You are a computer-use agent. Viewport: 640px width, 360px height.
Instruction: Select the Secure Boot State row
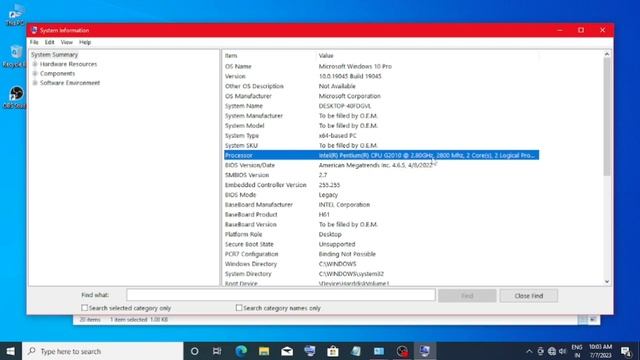tap(381, 244)
